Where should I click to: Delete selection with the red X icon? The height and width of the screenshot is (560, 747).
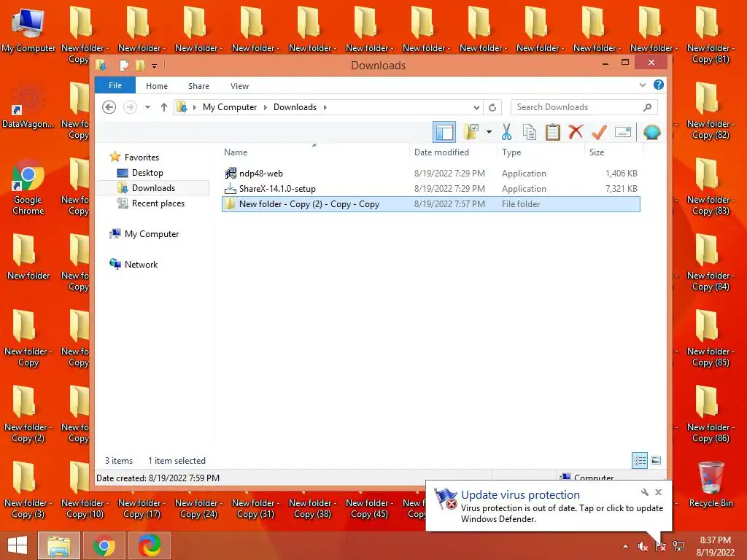tap(576, 131)
